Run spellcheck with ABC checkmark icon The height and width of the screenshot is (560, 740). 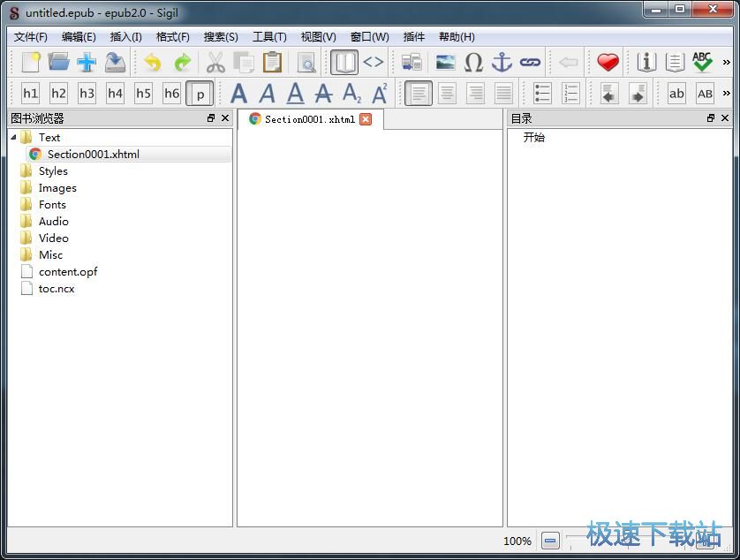click(x=702, y=62)
